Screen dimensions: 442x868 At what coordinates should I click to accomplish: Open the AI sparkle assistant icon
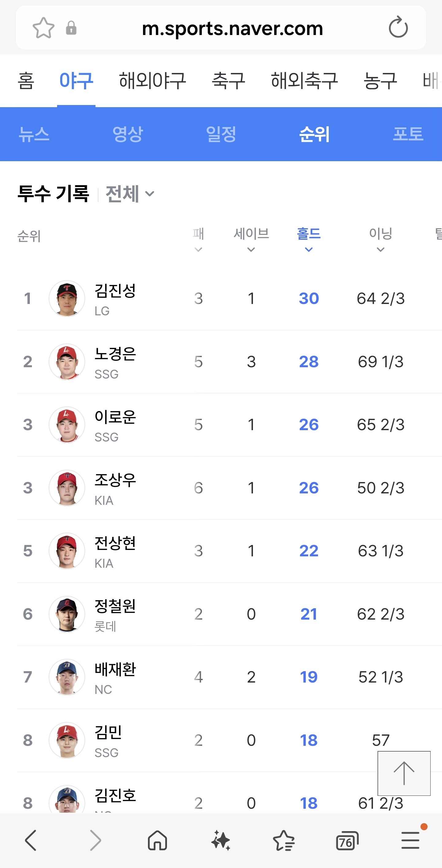[221, 841]
